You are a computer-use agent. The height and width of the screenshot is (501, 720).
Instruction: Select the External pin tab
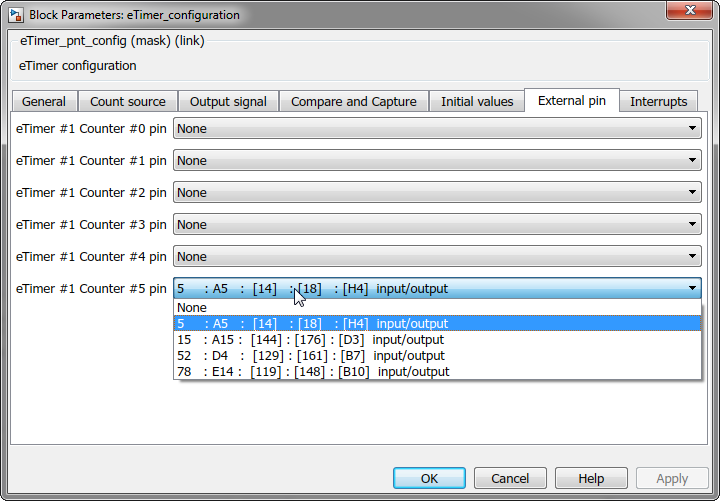pos(572,100)
